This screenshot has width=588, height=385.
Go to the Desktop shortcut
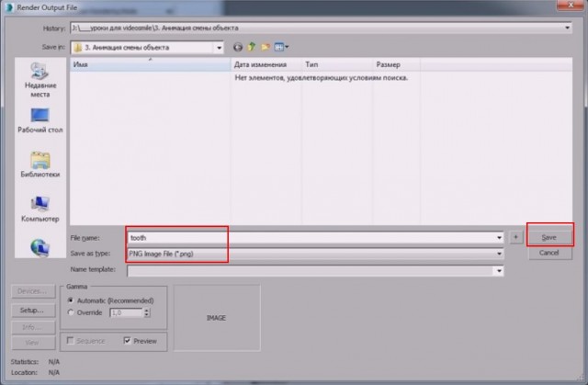point(40,119)
